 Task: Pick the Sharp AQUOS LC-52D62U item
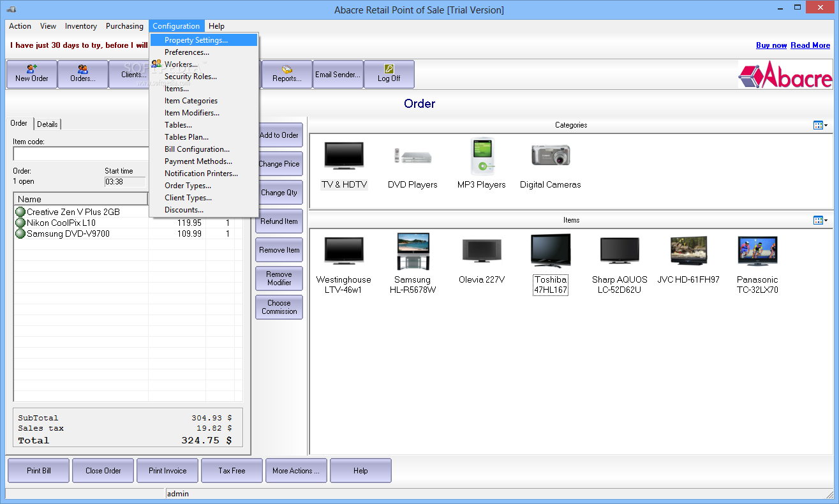pyautogui.click(x=620, y=251)
